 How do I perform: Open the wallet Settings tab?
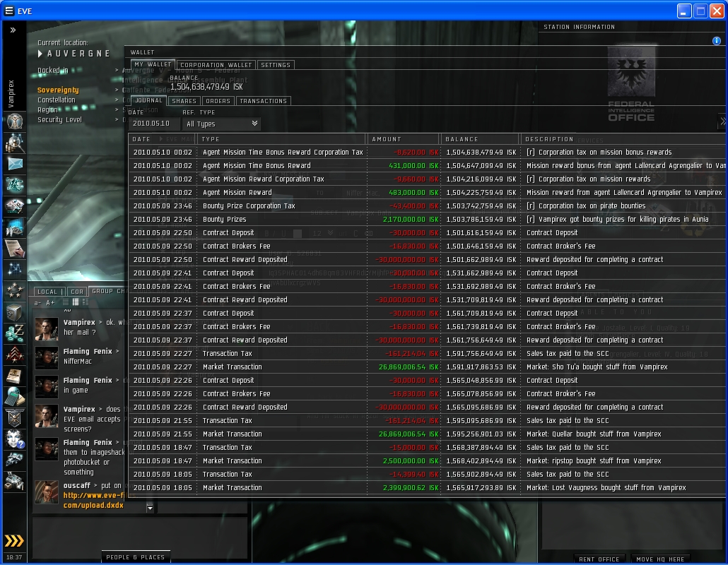276,65
